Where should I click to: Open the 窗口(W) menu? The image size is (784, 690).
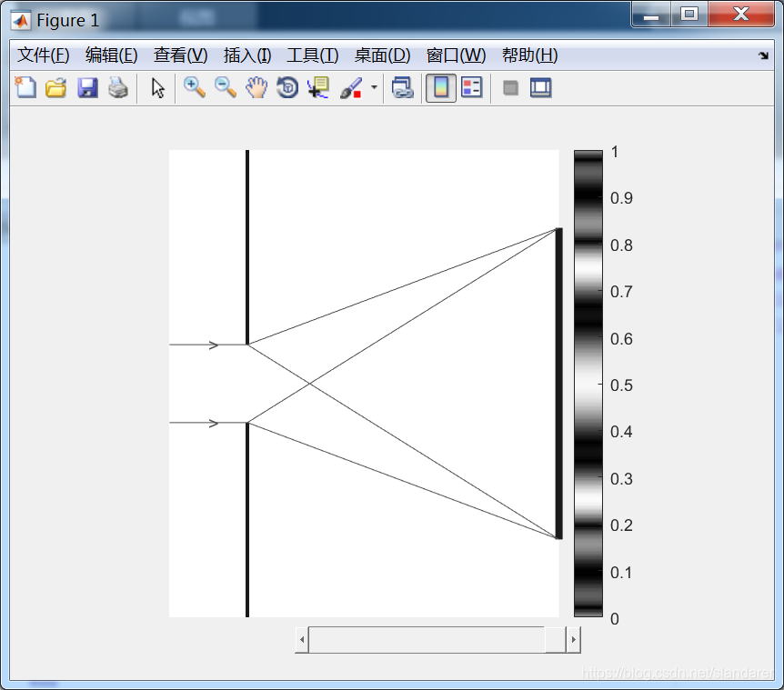pyautogui.click(x=456, y=55)
